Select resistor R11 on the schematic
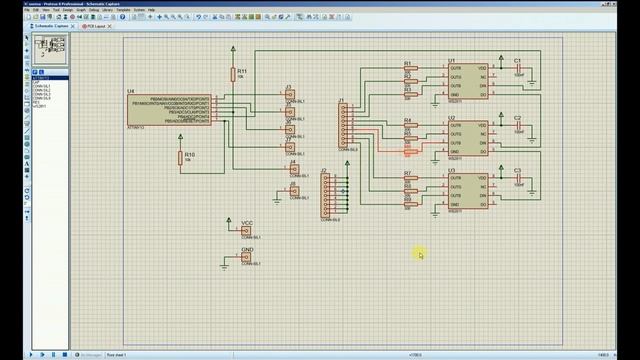Viewport: 640px width, 360px height. (x=233, y=74)
